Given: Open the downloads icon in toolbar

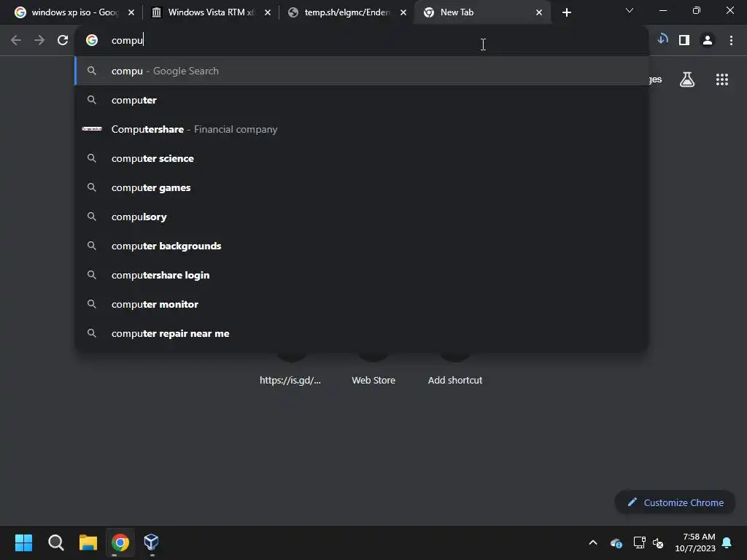Looking at the screenshot, I should coord(662,39).
